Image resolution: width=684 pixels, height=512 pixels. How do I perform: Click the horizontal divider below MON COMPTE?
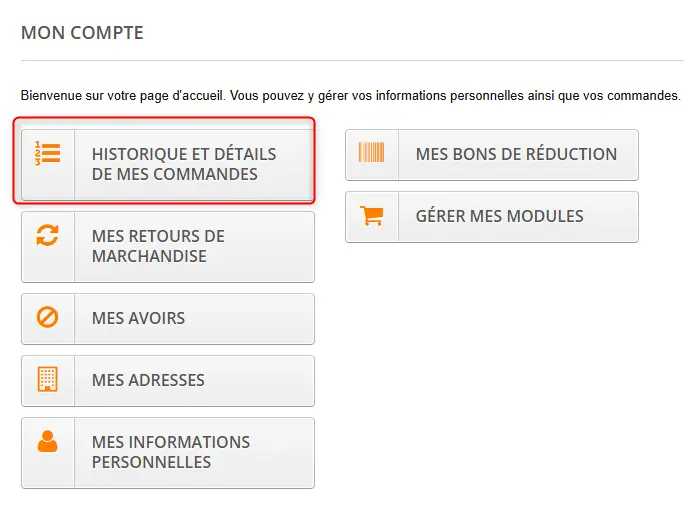click(x=352, y=60)
